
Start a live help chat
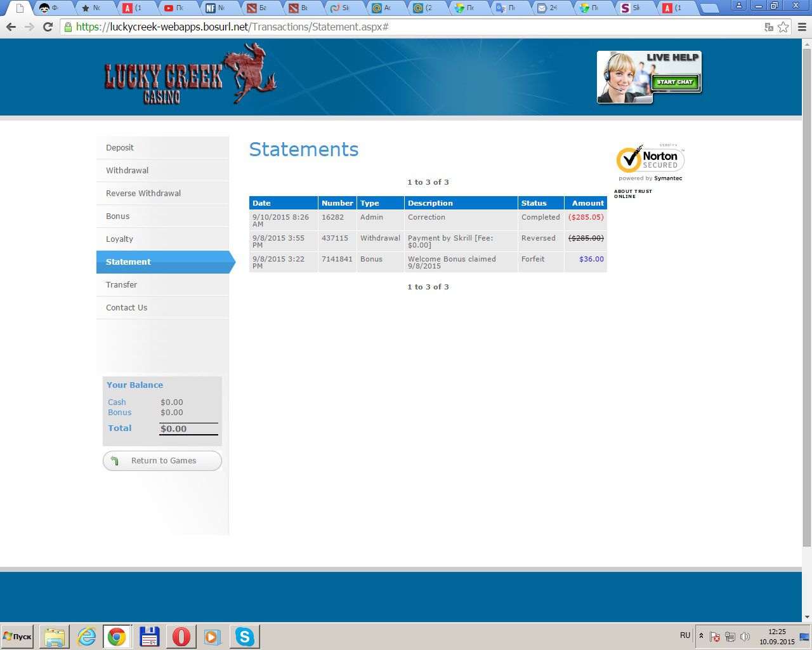click(676, 82)
